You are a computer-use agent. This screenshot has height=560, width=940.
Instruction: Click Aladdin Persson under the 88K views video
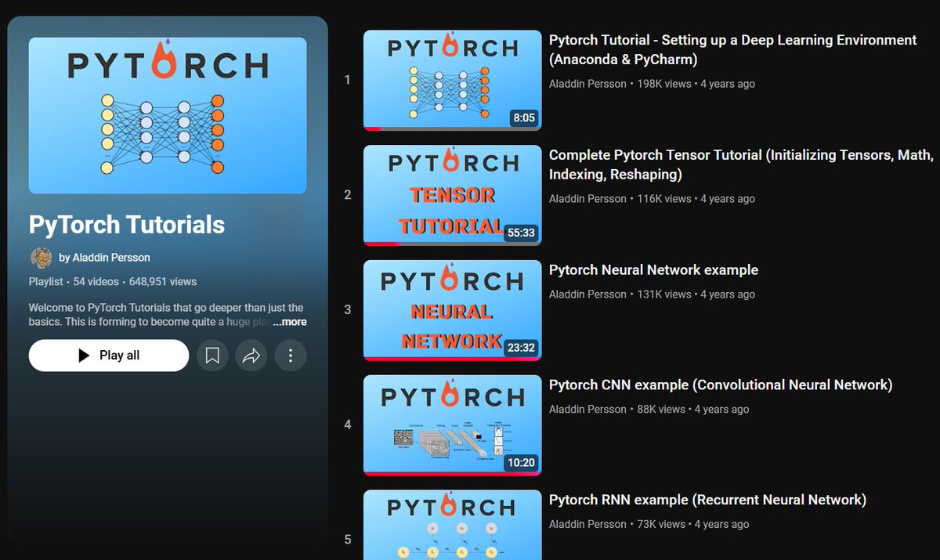pos(587,410)
